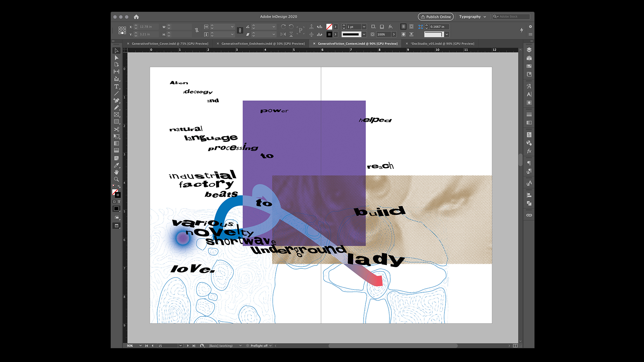Go to the Home screen icon
This screenshot has height=362, width=644.
pyautogui.click(x=136, y=17)
